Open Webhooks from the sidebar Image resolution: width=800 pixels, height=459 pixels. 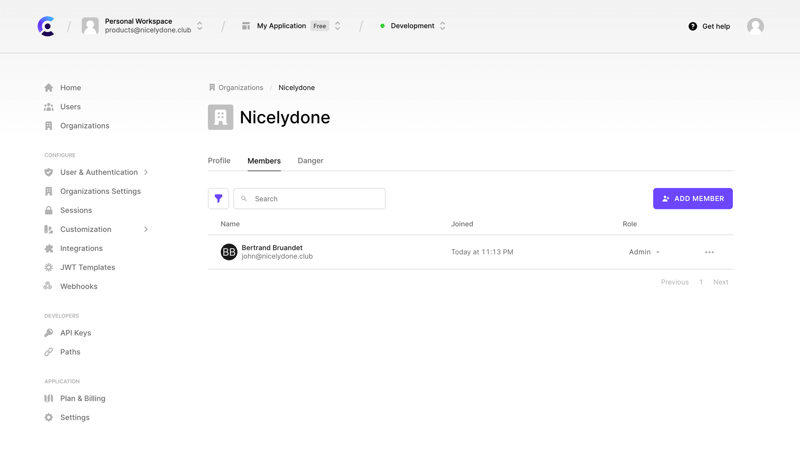pyautogui.click(x=79, y=286)
